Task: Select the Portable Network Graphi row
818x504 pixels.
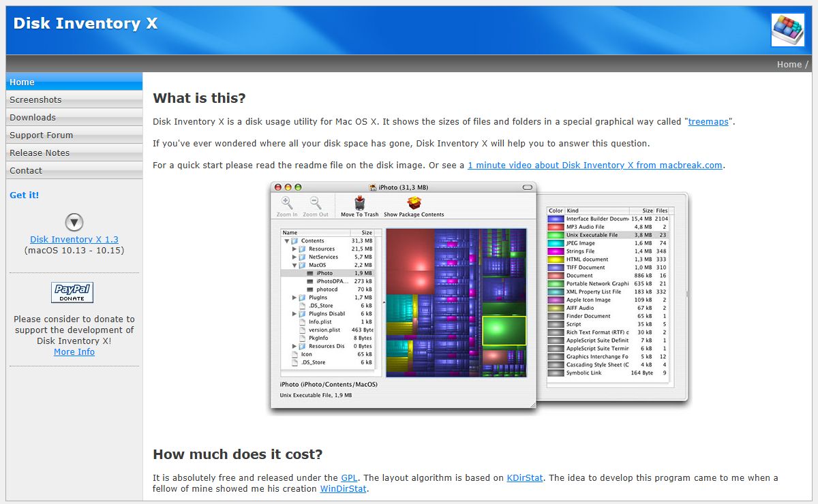Action: (x=608, y=283)
